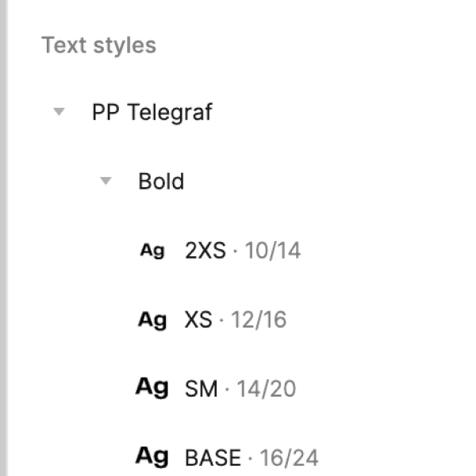Click the dot separator after BASE
The height and width of the screenshot is (476, 476).
(249, 458)
